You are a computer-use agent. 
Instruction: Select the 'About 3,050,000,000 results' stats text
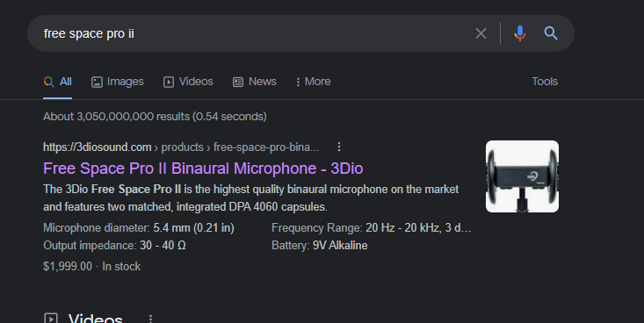(x=155, y=117)
